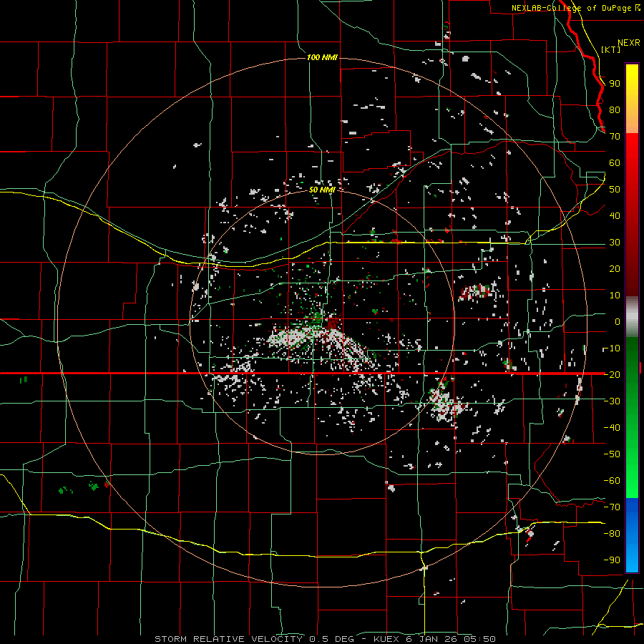Screen dimensions: 644x644
Task: Click the 100 NMI range ring label
Action: [322, 57]
